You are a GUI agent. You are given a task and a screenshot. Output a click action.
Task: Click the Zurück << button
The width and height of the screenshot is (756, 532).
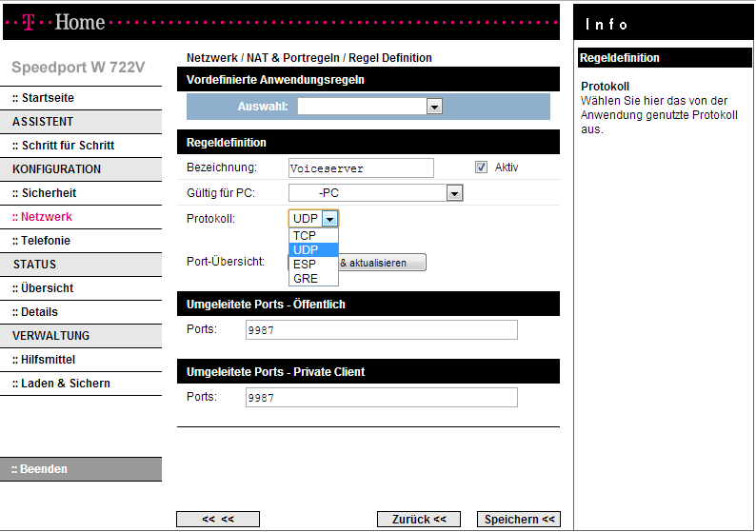419,519
